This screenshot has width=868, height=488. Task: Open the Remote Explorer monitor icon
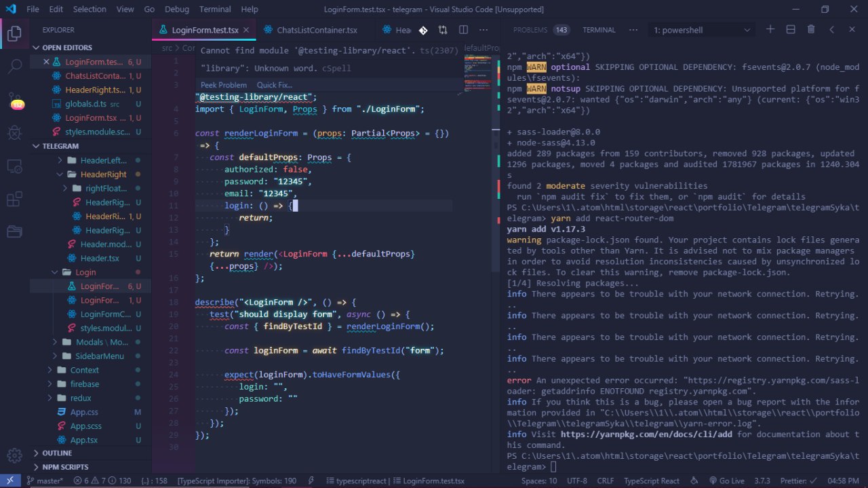pyautogui.click(x=14, y=166)
